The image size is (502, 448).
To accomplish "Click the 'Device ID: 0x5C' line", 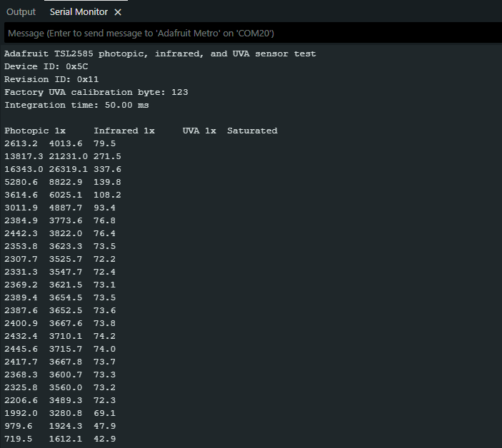I will click(x=46, y=66).
